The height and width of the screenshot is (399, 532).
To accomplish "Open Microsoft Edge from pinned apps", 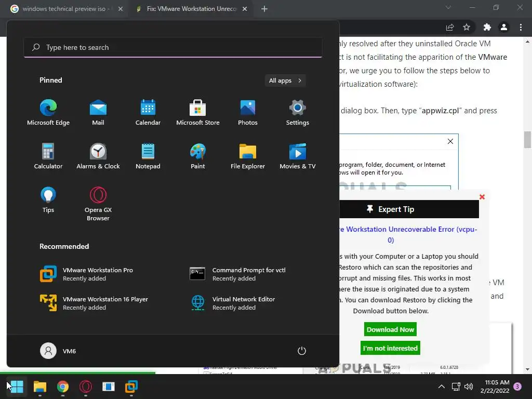I will [48, 113].
